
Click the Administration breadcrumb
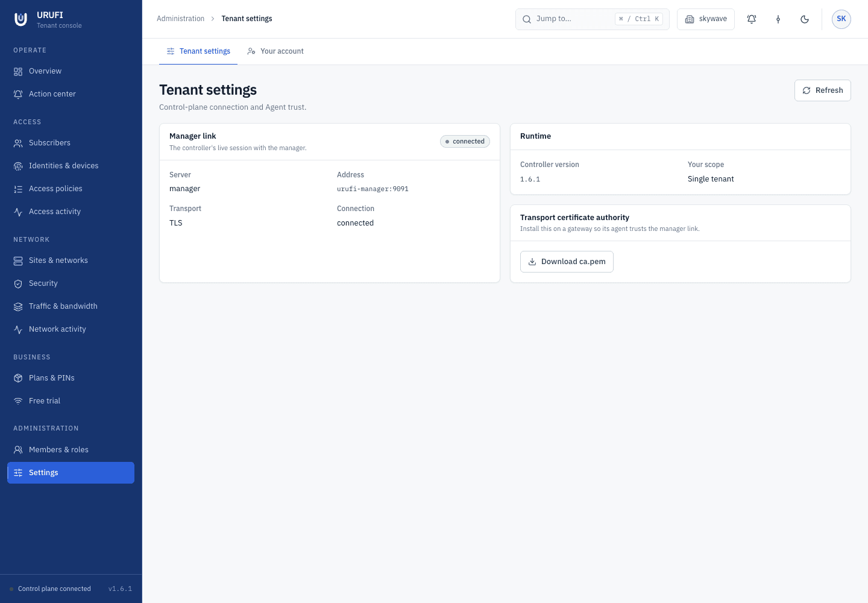pyautogui.click(x=181, y=19)
